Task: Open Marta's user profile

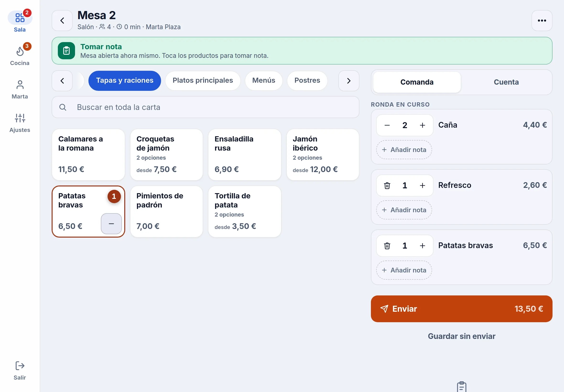Action: pos(20,89)
